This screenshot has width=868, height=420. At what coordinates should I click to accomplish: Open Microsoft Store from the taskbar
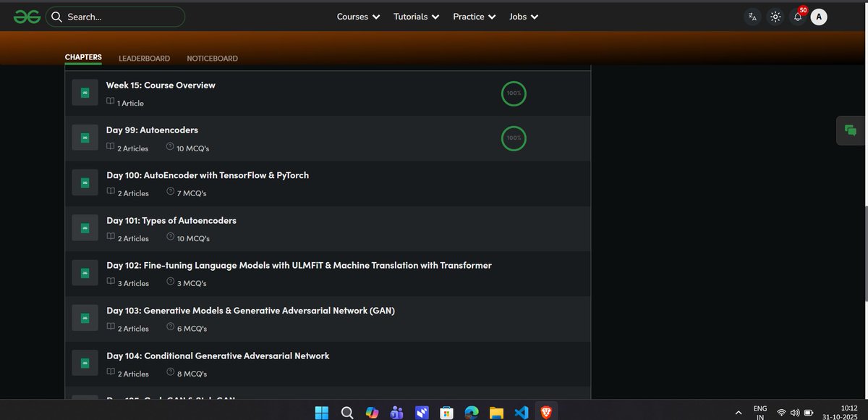point(446,412)
